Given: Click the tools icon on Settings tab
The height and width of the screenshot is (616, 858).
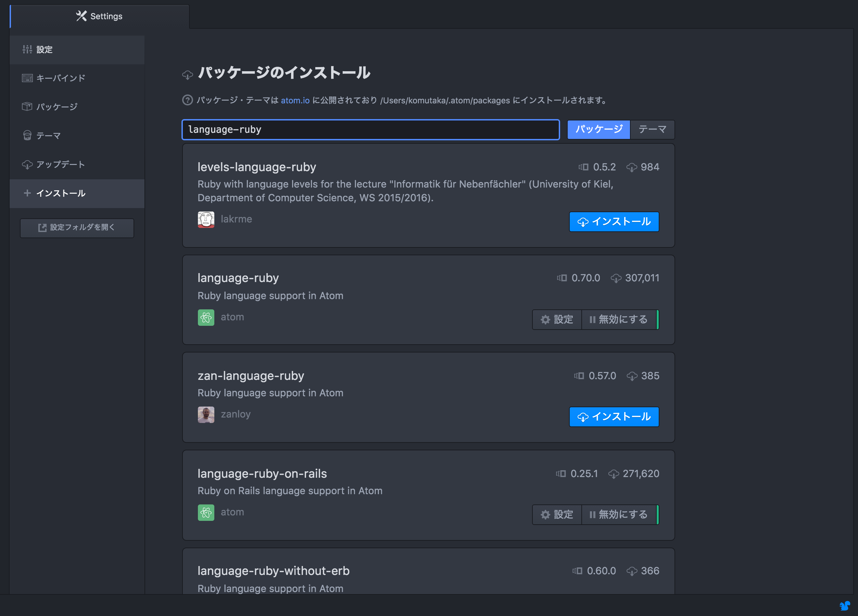Looking at the screenshot, I should [81, 16].
